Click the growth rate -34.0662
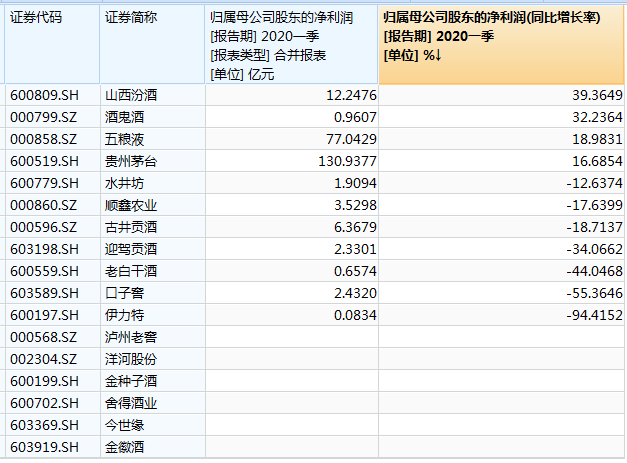The width and height of the screenshot is (627, 463). (x=595, y=249)
